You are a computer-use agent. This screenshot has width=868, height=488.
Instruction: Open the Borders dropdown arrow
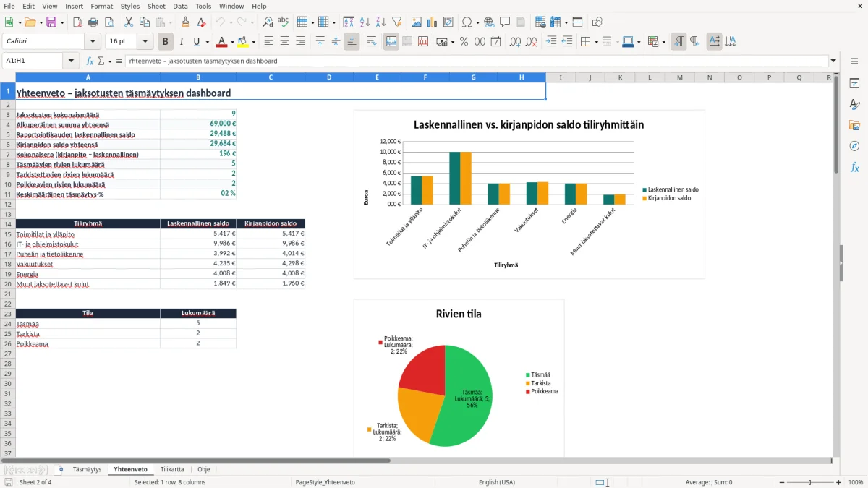[x=596, y=42]
